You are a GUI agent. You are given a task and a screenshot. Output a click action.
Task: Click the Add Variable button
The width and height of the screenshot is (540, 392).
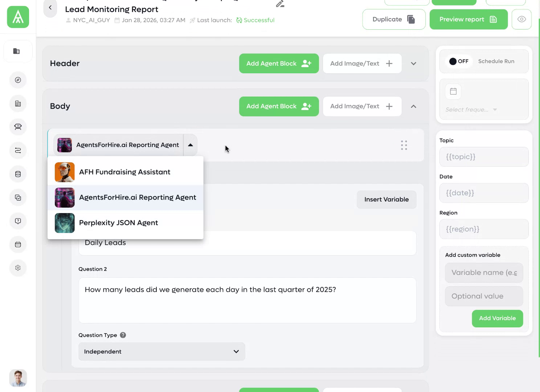[x=497, y=318]
